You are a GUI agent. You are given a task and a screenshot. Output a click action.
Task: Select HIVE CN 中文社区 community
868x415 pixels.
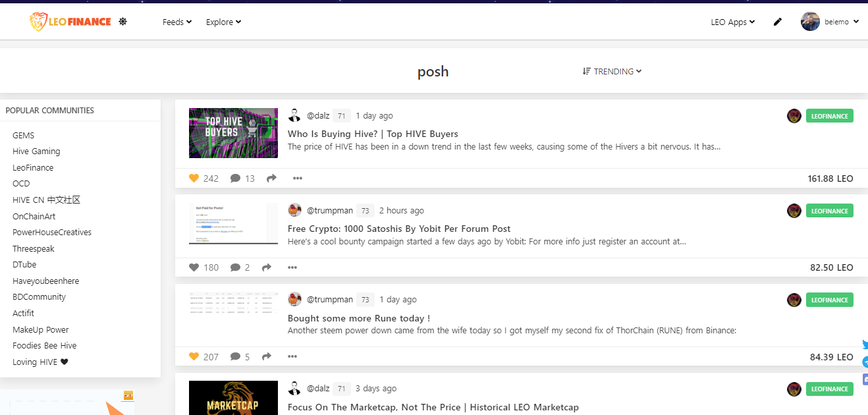[x=46, y=200]
